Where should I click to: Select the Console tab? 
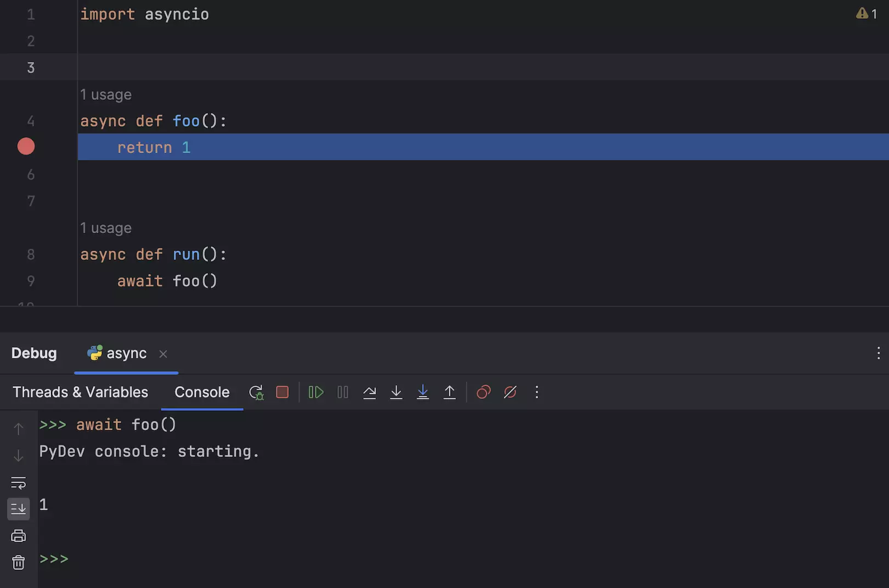(202, 392)
